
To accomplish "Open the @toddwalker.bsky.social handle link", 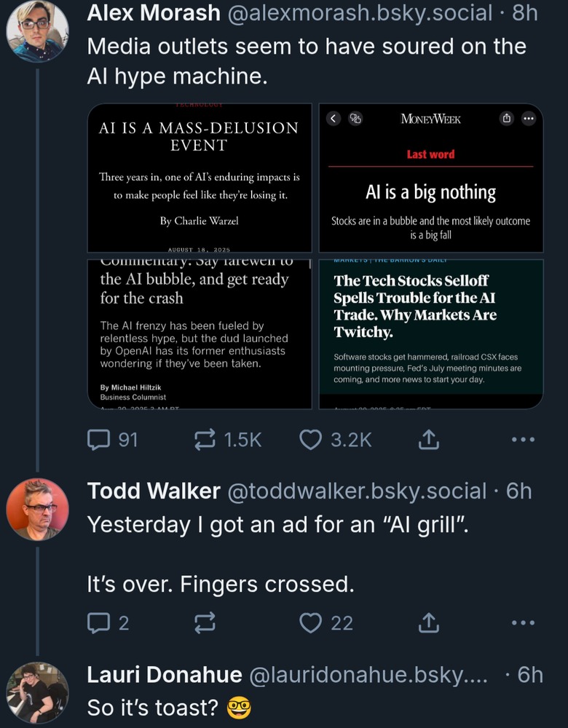I will (x=357, y=491).
